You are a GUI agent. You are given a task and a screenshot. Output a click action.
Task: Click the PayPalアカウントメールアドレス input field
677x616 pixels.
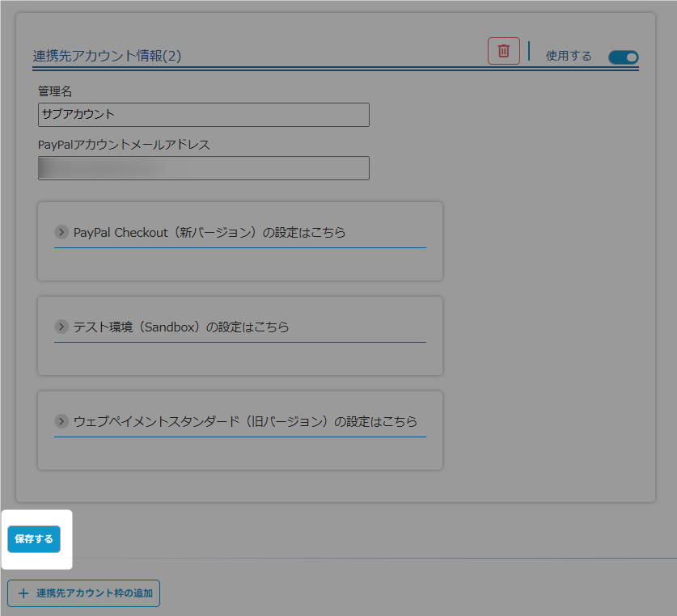tap(203, 168)
